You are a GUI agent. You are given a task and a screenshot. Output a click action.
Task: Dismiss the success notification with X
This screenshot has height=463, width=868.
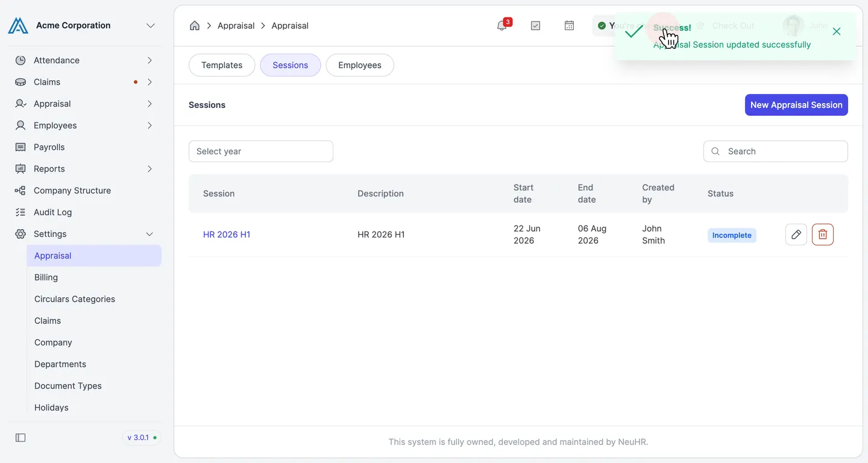point(837,31)
